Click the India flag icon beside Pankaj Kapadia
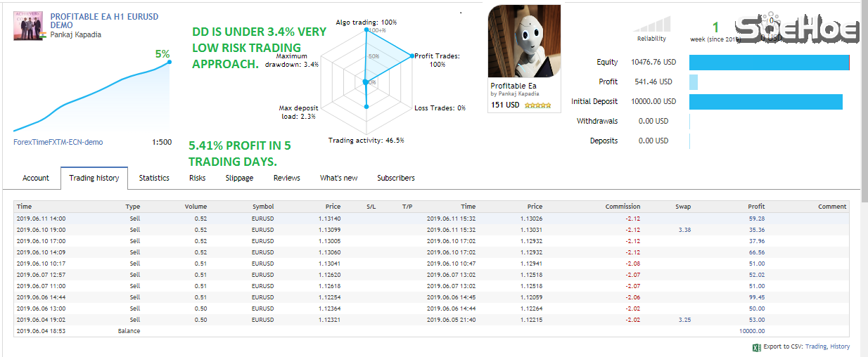The image size is (868, 357). (43, 34)
